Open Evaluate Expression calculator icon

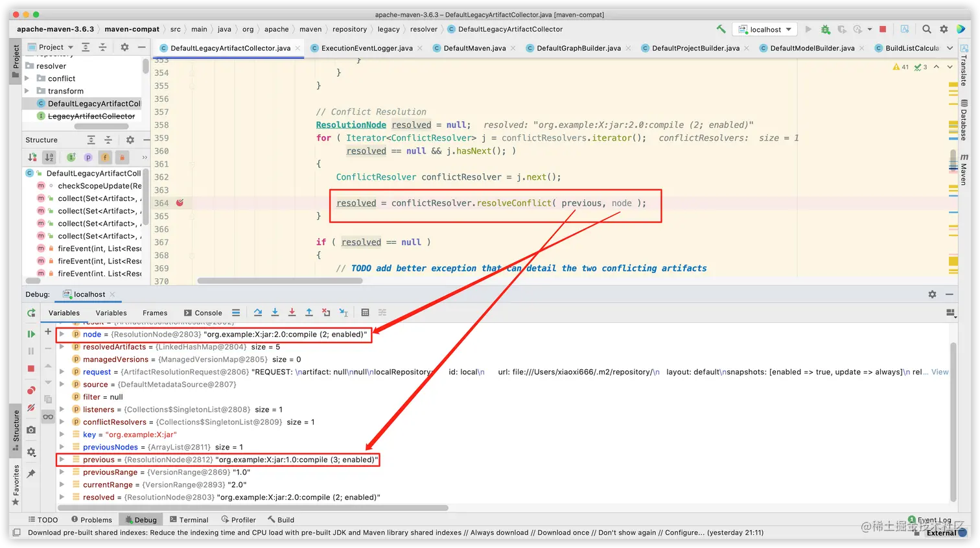point(365,313)
